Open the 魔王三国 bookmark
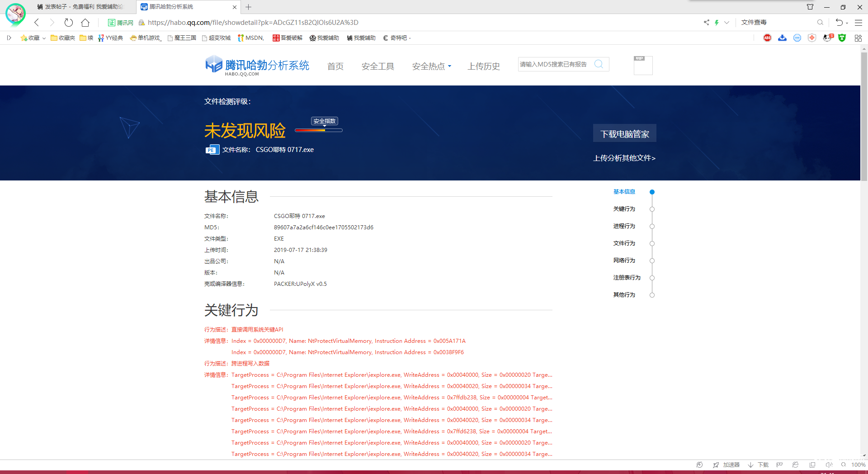The image size is (868, 474). (x=182, y=38)
